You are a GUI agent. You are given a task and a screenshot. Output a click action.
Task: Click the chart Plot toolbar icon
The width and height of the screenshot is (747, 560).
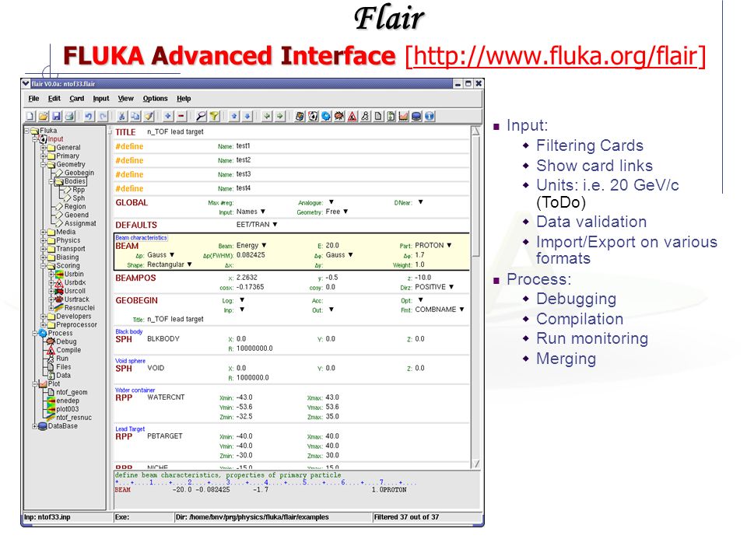point(404,116)
